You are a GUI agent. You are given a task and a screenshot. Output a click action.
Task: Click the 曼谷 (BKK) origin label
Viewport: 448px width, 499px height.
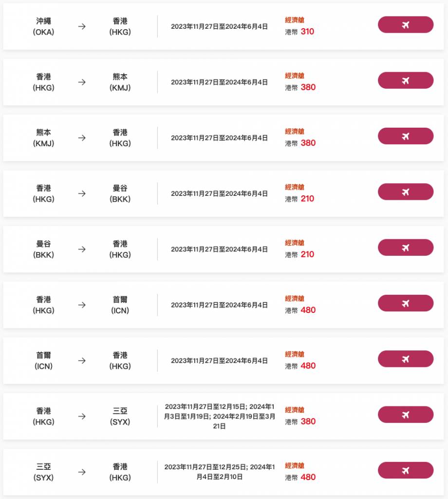click(x=44, y=249)
